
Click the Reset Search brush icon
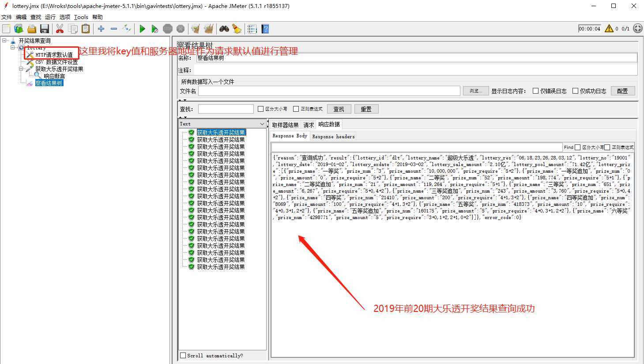(237, 29)
